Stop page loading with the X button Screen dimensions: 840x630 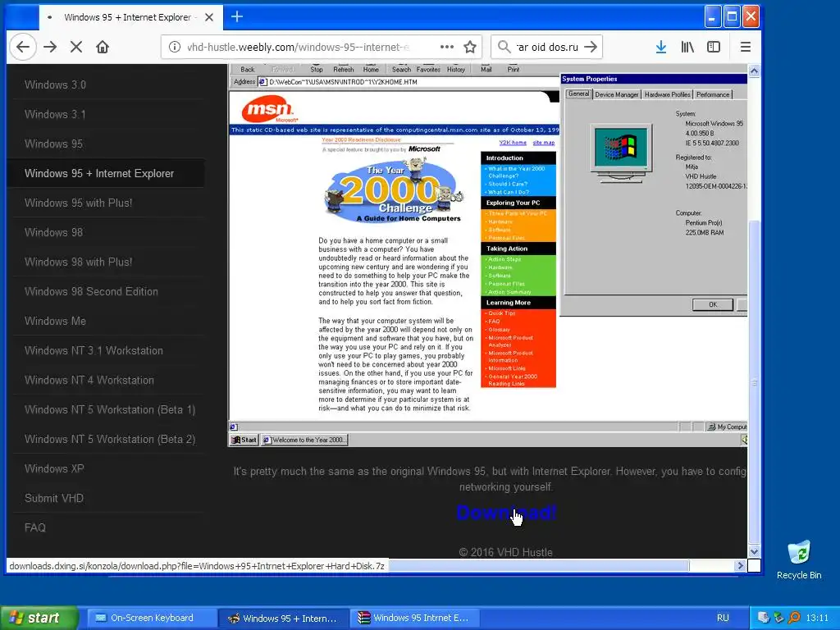[x=76, y=47]
